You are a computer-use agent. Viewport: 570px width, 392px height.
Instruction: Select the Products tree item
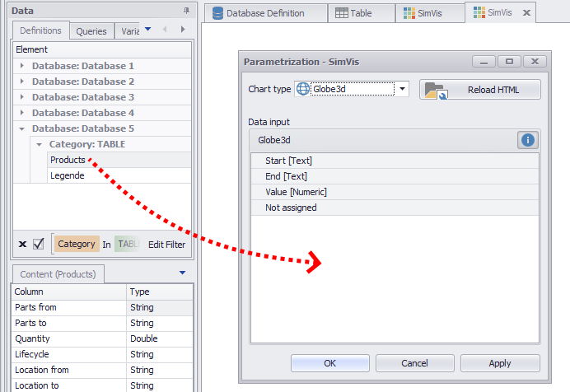pos(68,160)
